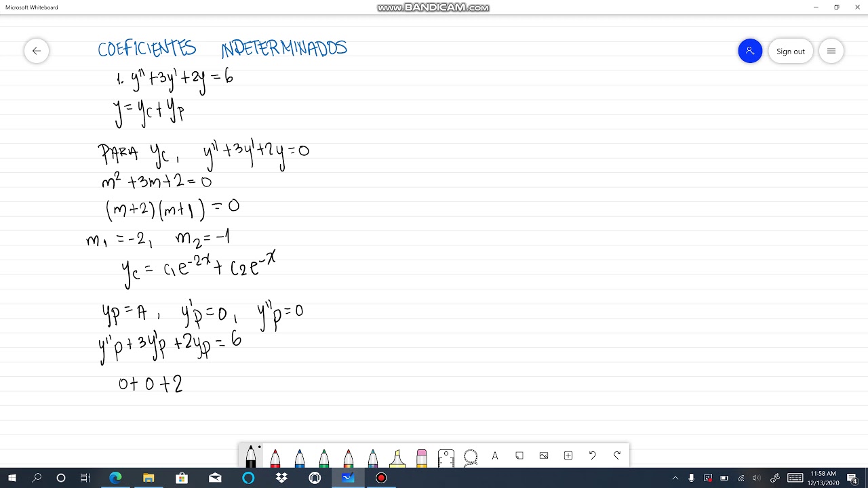Add a text box with the A tool
Image resolution: width=868 pixels, height=488 pixels.
[495, 455]
